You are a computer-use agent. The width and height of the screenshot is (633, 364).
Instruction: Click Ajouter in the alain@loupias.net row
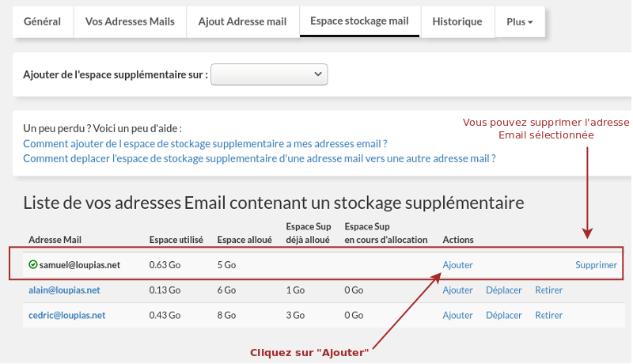coord(458,290)
